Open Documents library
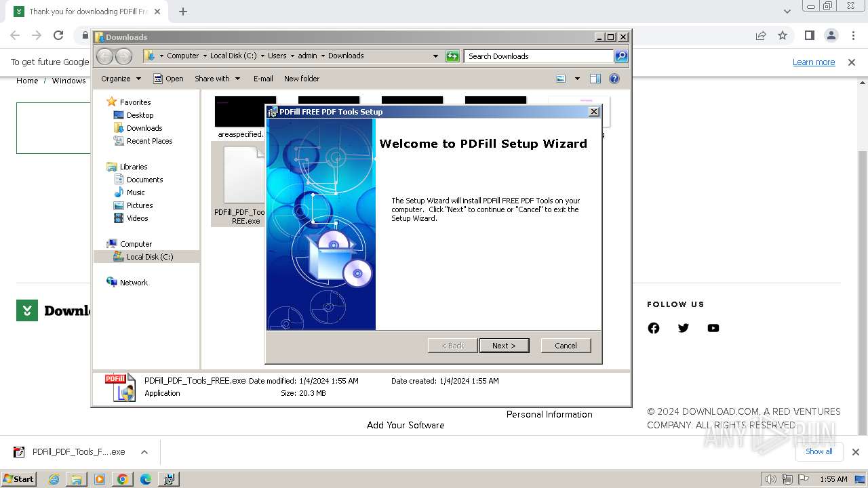This screenshot has width=868, height=488. (144, 180)
